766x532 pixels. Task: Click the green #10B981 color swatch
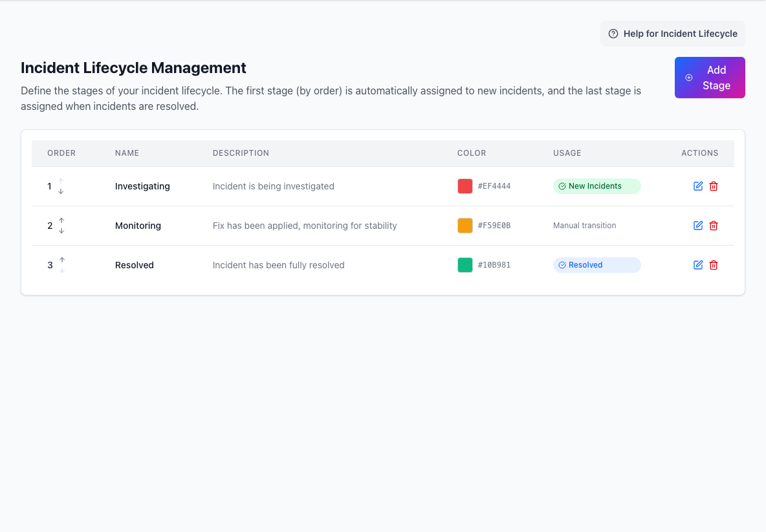click(465, 265)
